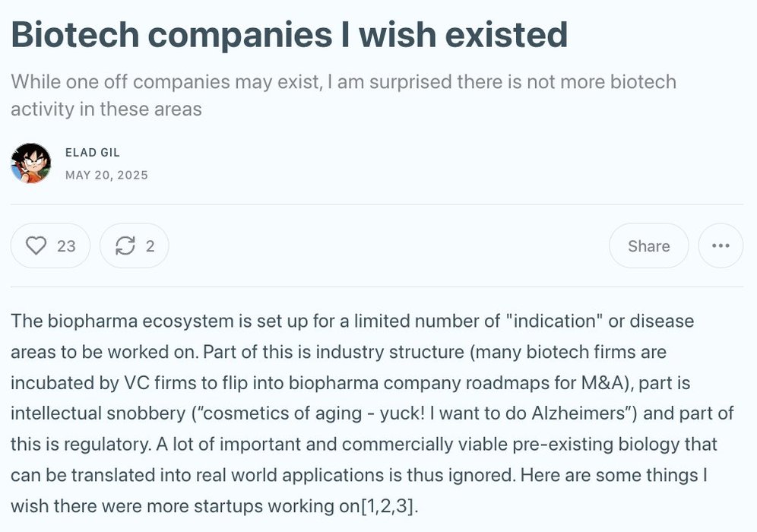The width and height of the screenshot is (757, 532).
Task: Click the restack arrows icon
Action: click(125, 245)
